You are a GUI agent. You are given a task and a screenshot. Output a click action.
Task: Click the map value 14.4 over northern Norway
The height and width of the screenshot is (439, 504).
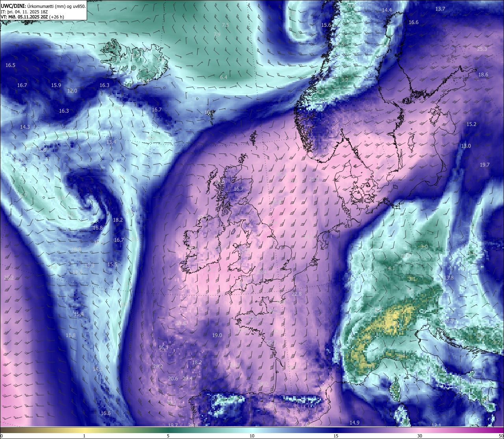(387, 10)
